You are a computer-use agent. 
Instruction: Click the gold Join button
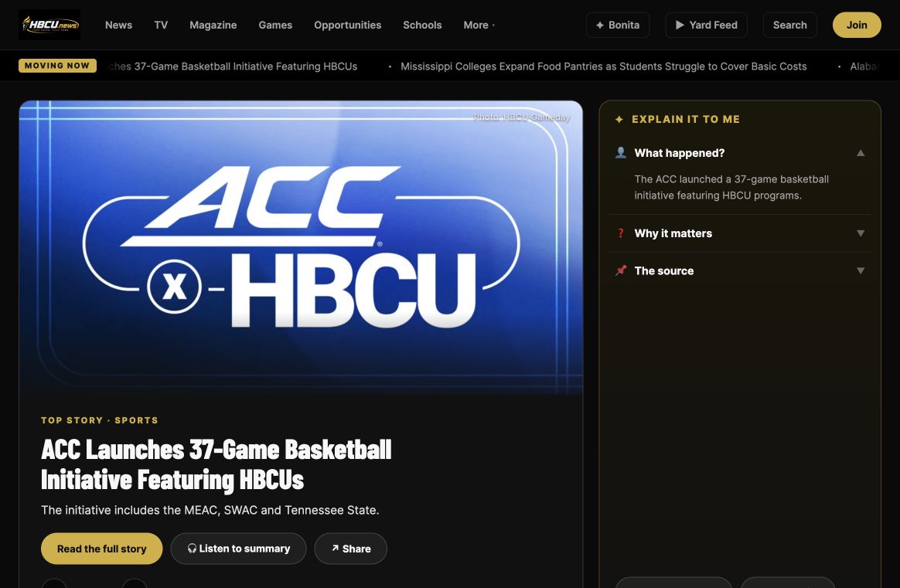coord(857,25)
